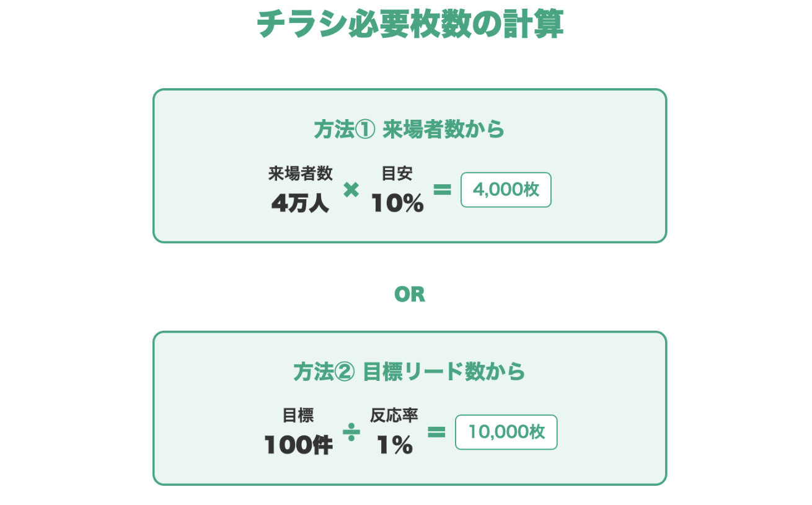Click the equals sign before 10,000枚
Viewport: 812px width, 505px height.
[436, 432]
